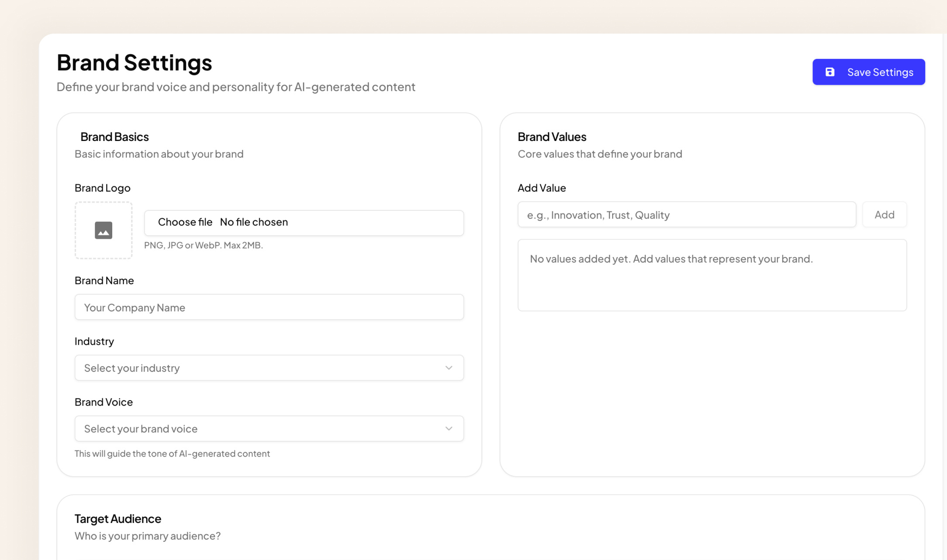Click the No file chosen label
This screenshot has width=947, height=560.
[x=254, y=222]
